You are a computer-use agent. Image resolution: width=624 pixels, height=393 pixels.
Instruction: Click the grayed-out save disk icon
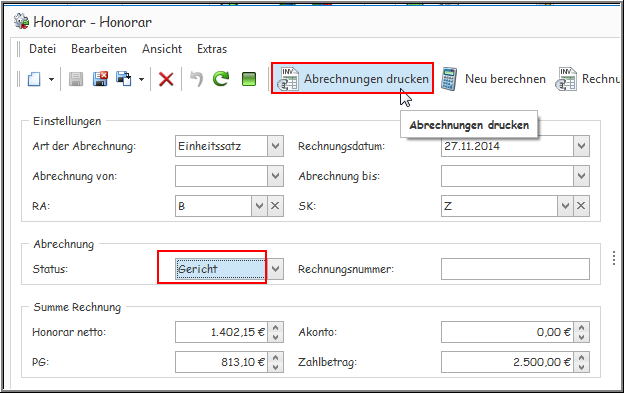click(x=76, y=79)
